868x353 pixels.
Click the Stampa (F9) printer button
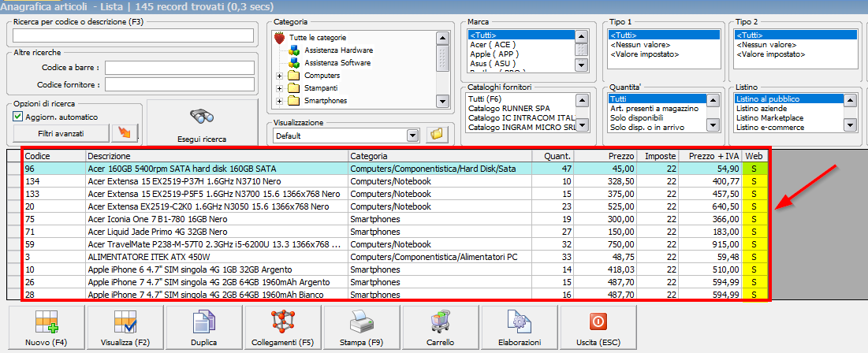pyautogui.click(x=361, y=328)
